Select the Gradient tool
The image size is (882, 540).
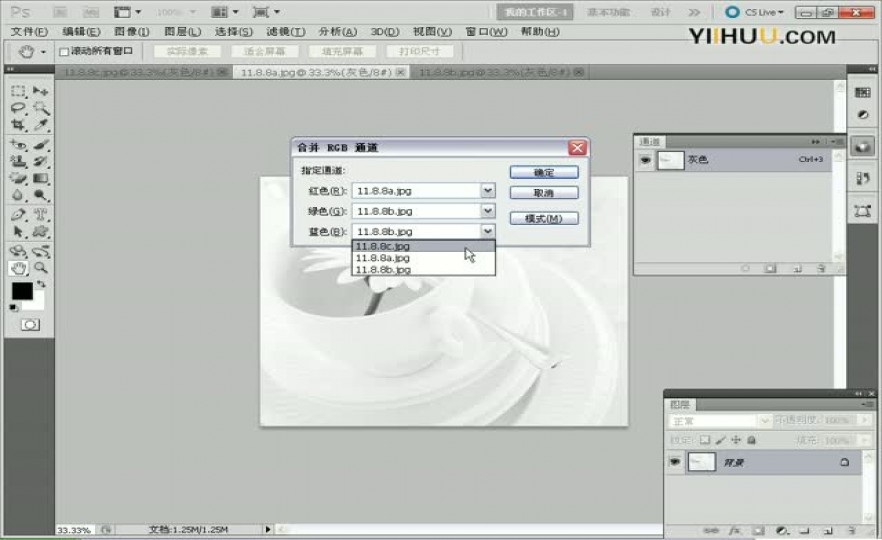40,178
